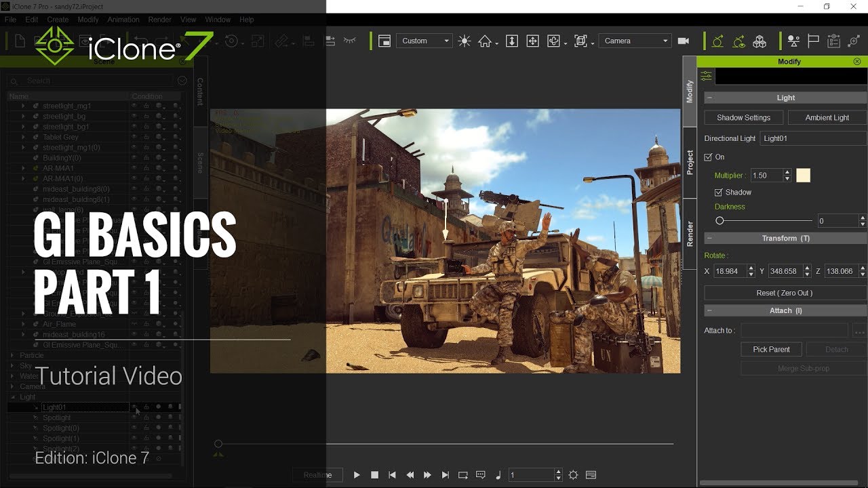Screen dimensions: 868x488
Task: Open the arrow next to the frame icon
Action: point(593,43)
